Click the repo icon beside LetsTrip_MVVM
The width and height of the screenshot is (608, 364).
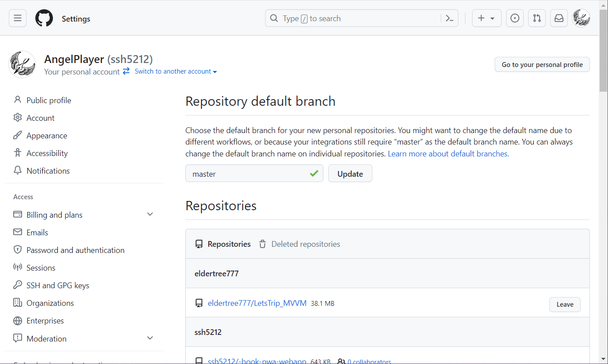point(199,303)
